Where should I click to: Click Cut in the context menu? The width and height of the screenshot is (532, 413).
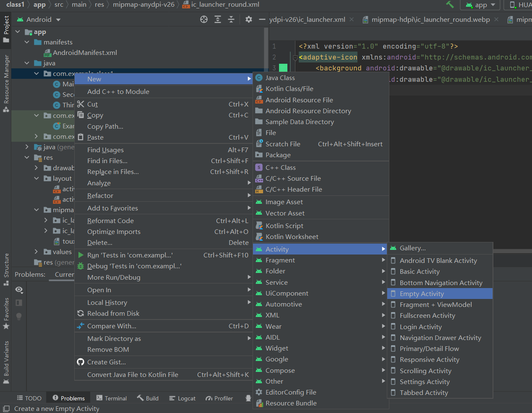pyautogui.click(x=163, y=104)
